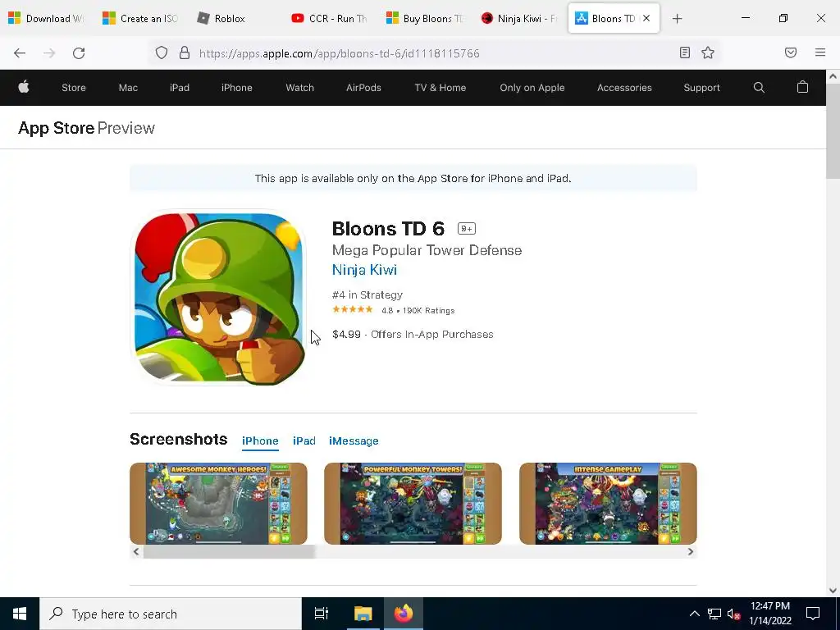Screen dimensions: 840x630
Task: Open the AirPods navigation item
Action: [363, 87]
